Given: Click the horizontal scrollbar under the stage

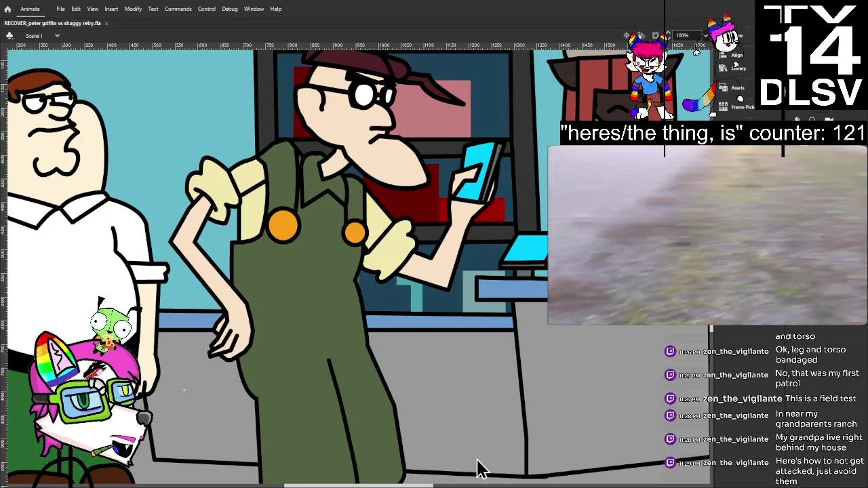Looking at the screenshot, I should 358,485.
